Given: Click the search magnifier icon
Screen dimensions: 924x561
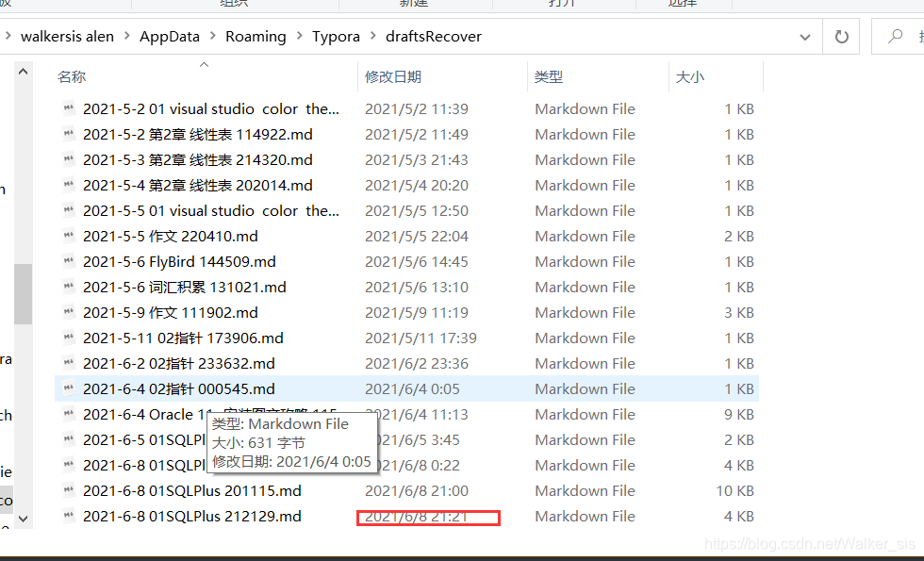Looking at the screenshot, I should click(x=895, y=37).
